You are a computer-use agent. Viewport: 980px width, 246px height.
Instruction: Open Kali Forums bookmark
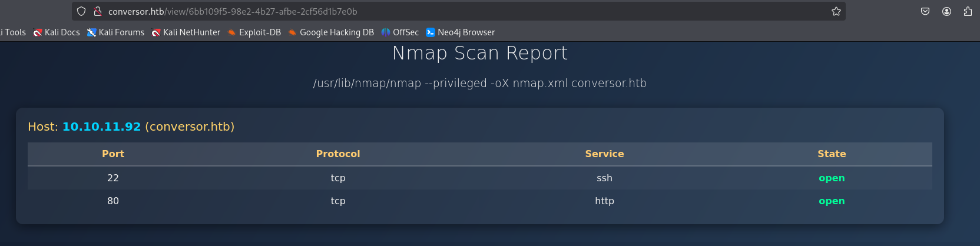(115, 32)
